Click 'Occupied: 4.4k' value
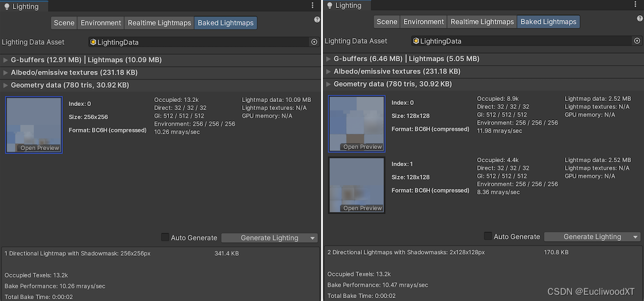This screenshot has height=301, width=644. [498, 160]
